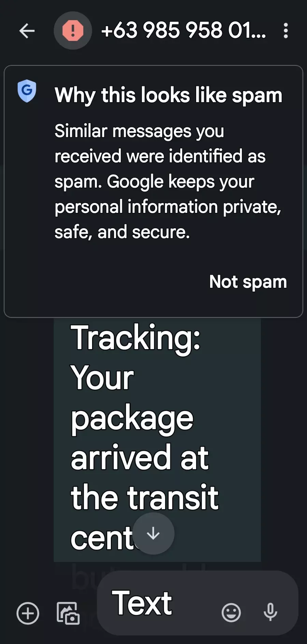Tap the 'arrived at' line of message
Viewport: 307px width, 644px height.
(140, 457)
